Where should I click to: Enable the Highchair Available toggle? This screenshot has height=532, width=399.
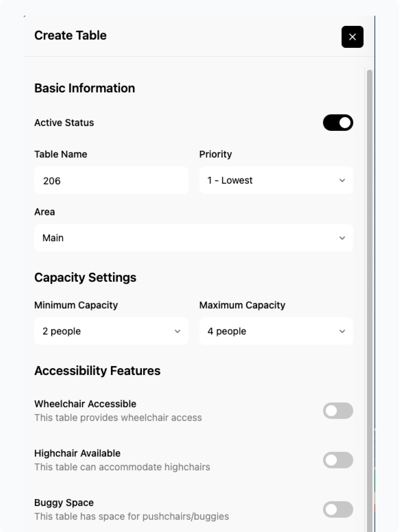click(x=338, y=460)
